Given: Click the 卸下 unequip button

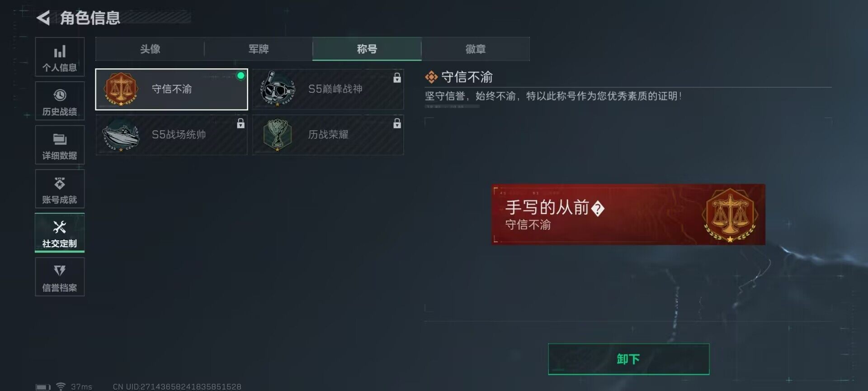Looking at the screenshot, I should click(x=628, y=359).
